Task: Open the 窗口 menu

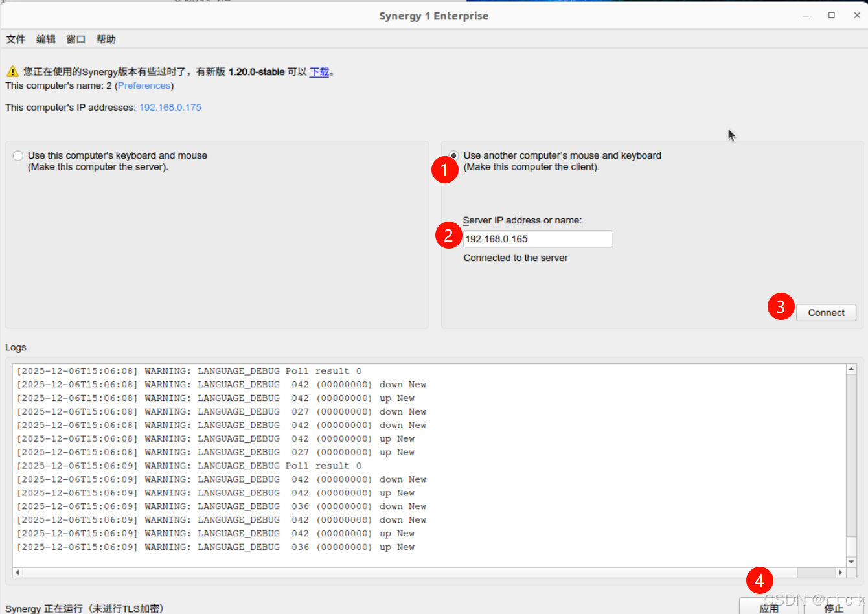Action: [x=76, y=40]
